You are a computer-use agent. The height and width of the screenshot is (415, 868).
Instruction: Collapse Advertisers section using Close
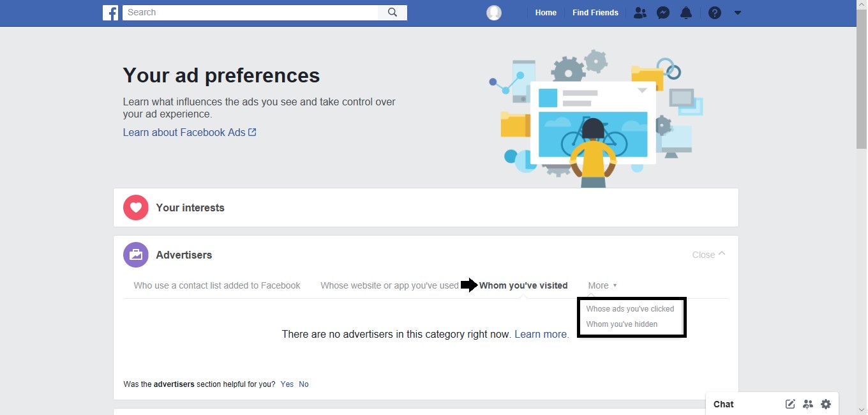tap(708, 255)
